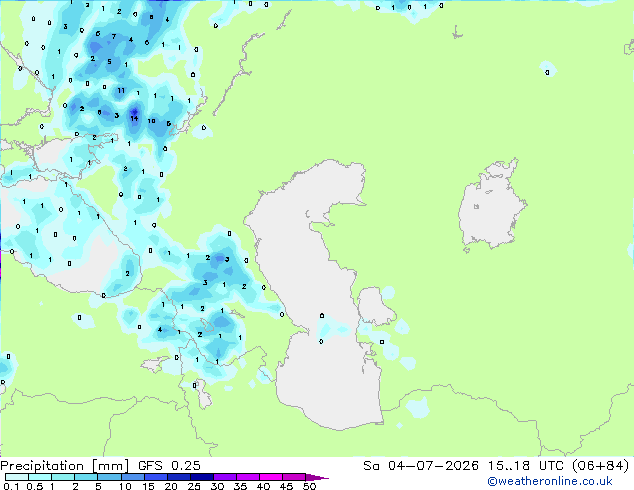This screenshot has height=490, width=634.
Task: Click the legend scale label '25'
Action: coord(194,486)
